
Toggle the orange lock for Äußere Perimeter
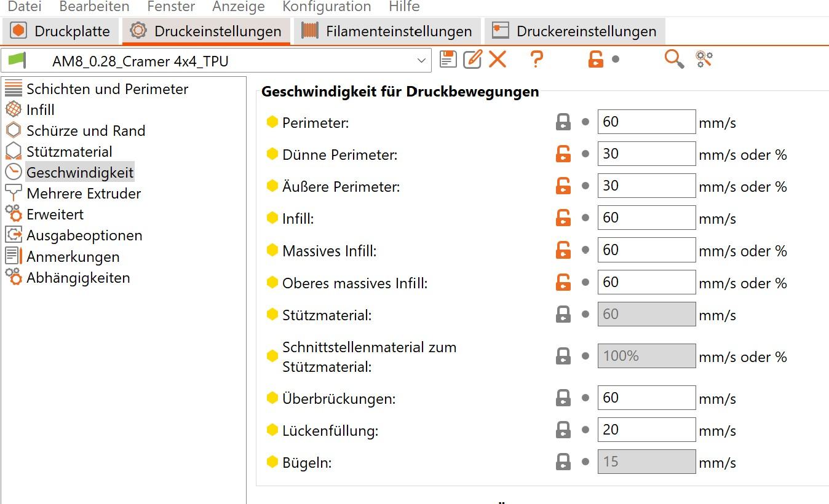click(563, 186)
